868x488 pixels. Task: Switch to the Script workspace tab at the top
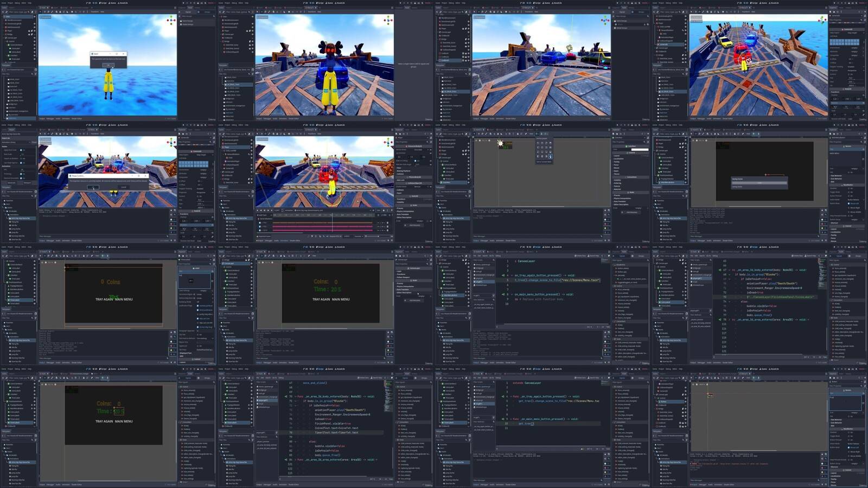pyautogui.click(x=101, y=2)
